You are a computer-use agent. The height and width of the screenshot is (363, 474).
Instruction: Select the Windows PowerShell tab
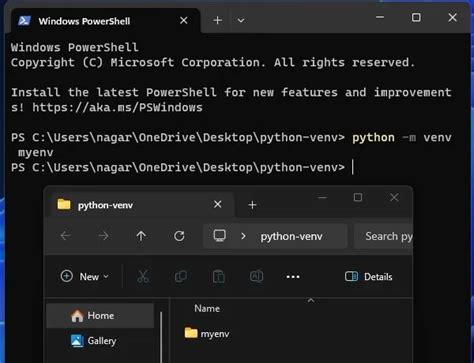tap(105, 21)
